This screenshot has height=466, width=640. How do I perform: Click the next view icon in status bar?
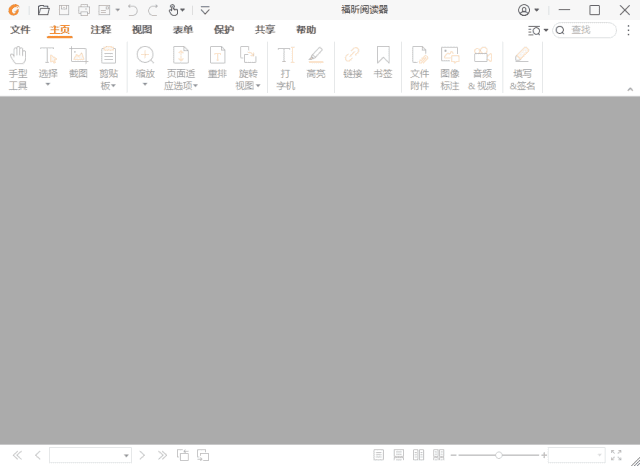[x=203, y=455]
